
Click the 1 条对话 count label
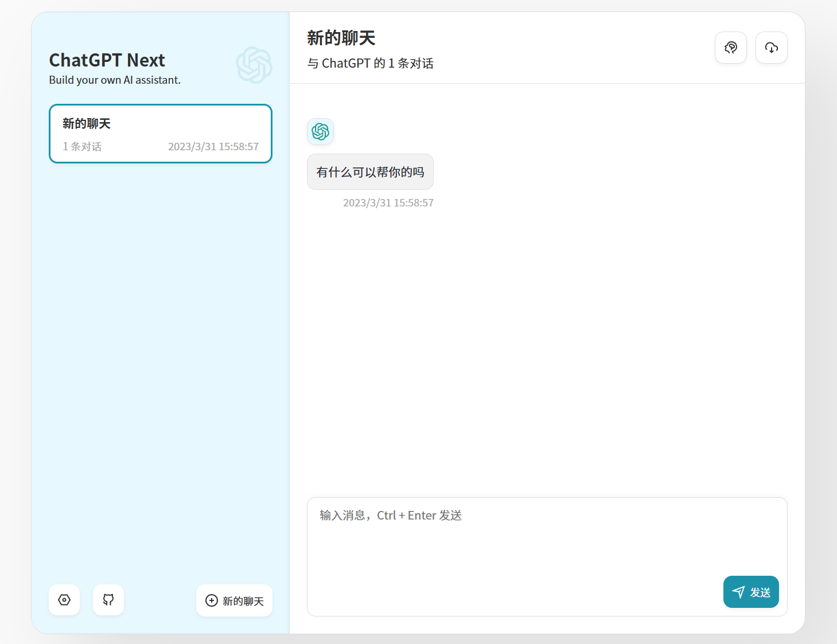pos(81,146)
